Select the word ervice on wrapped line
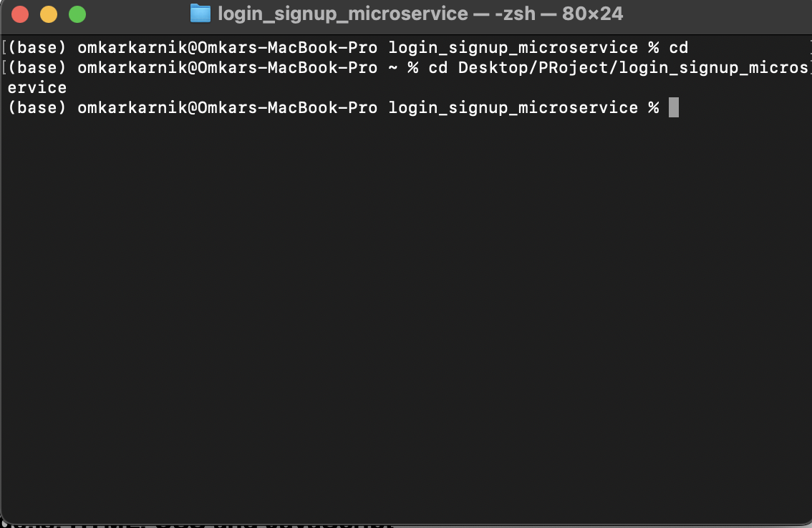The image size is (812, 528). click(37, 87)
